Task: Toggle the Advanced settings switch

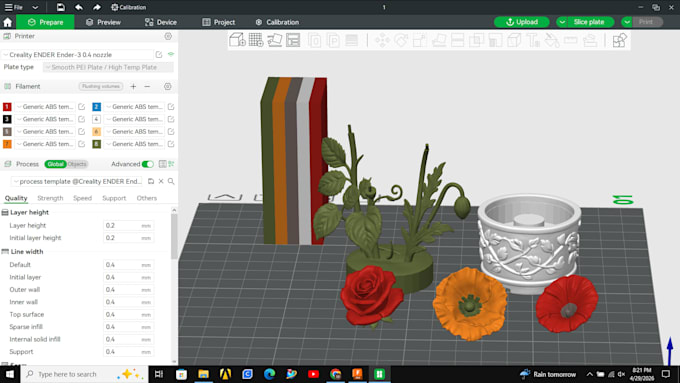Action: tap(147, 164)
